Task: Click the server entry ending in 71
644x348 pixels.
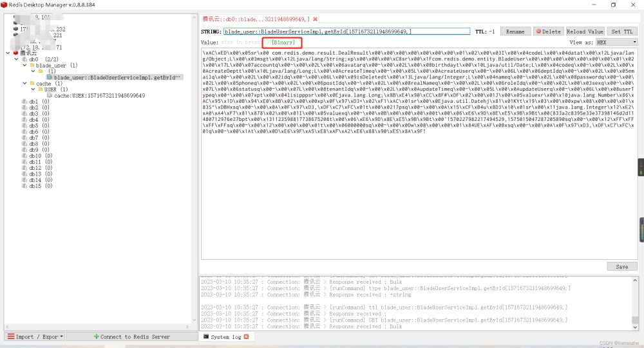Action: click(x=59, y=47)
